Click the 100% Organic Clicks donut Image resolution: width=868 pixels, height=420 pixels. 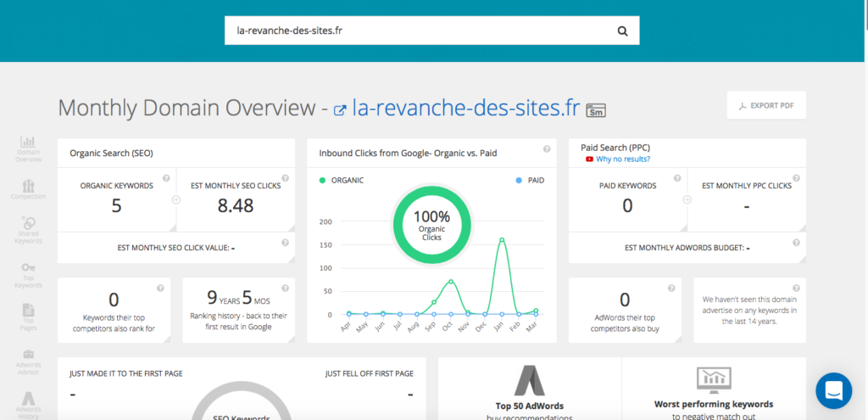coord(431,224)
